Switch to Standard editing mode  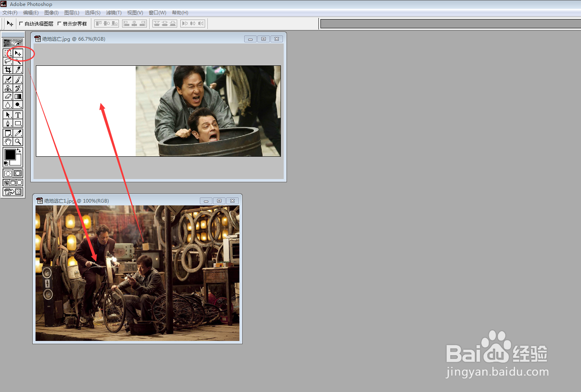8,173
